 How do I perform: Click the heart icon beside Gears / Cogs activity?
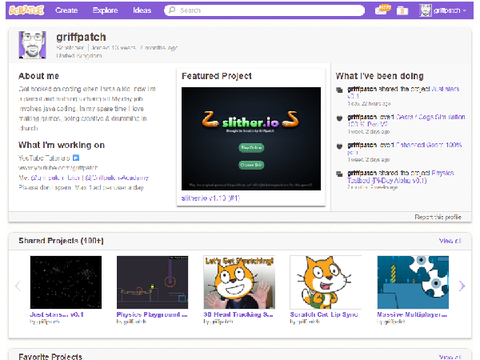tap(339, 118)
